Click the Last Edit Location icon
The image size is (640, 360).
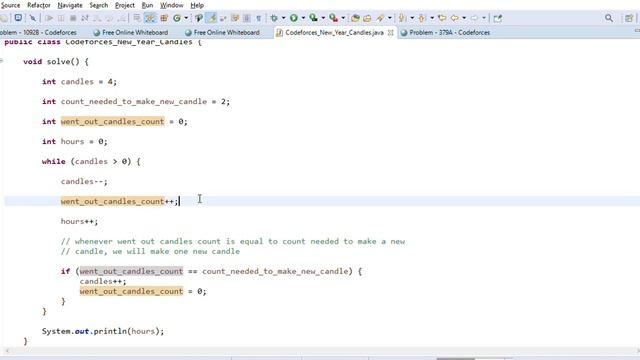[x=442, y=18]
